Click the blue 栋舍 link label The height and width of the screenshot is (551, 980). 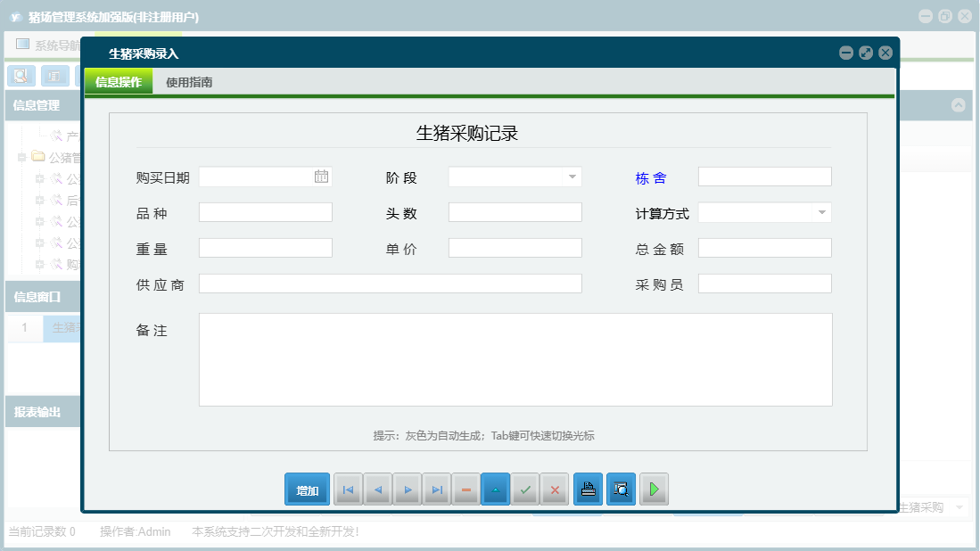(x=650, y=177)
